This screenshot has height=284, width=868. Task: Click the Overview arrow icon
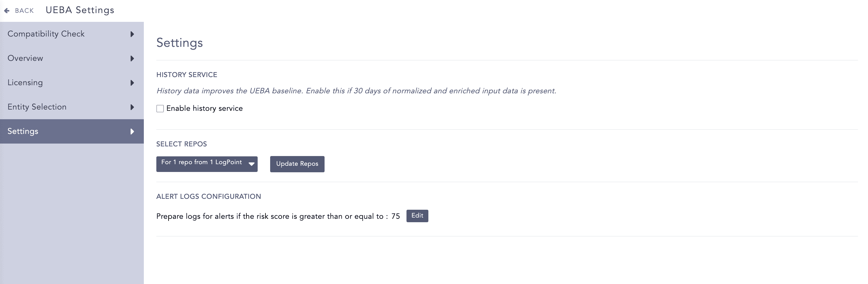coord(132,59)
